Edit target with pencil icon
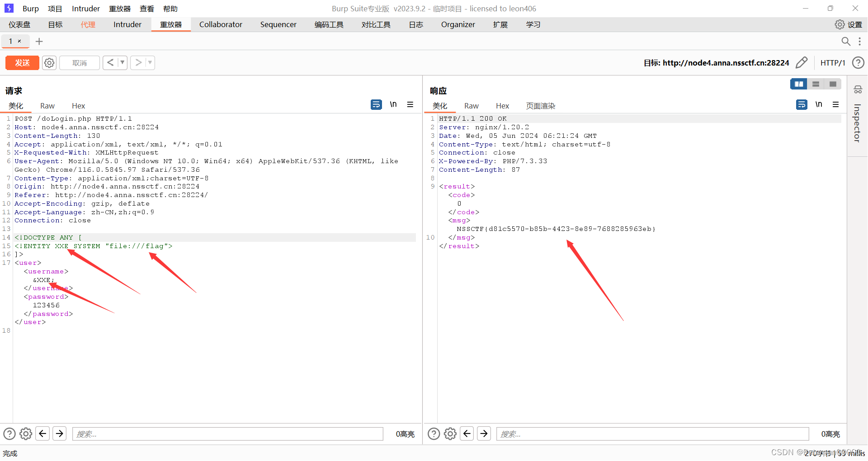The width and height of the screenshot is (868, 461). [802, 62]
